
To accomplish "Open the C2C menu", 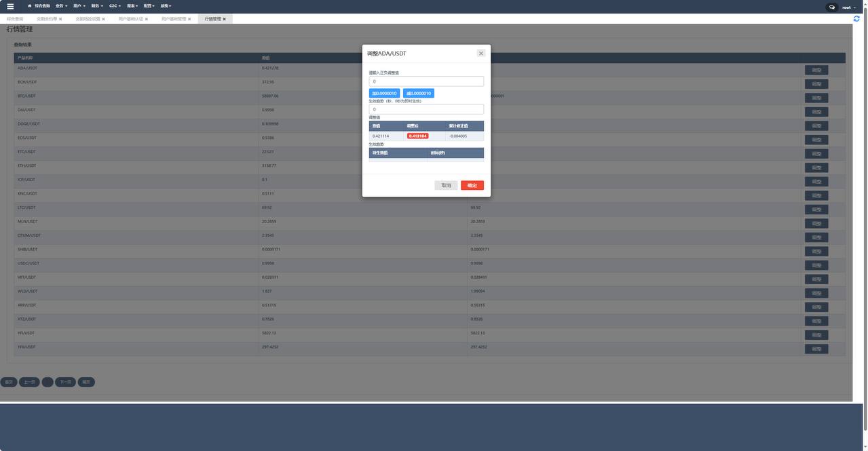I will click(x=115, y=6).
